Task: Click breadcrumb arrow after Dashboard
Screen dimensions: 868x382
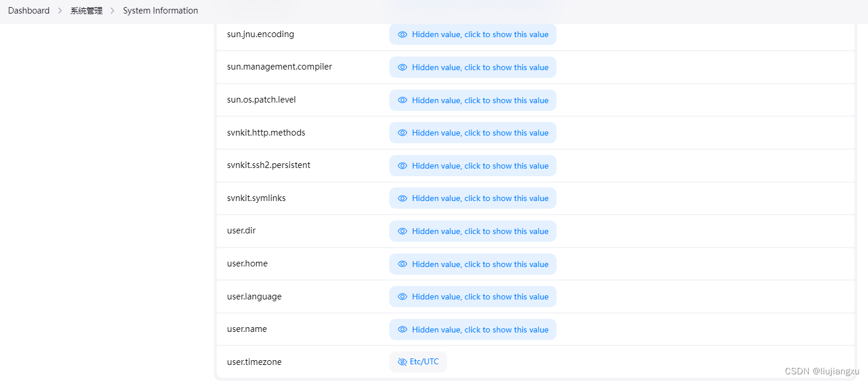Action: coord(60,11)
